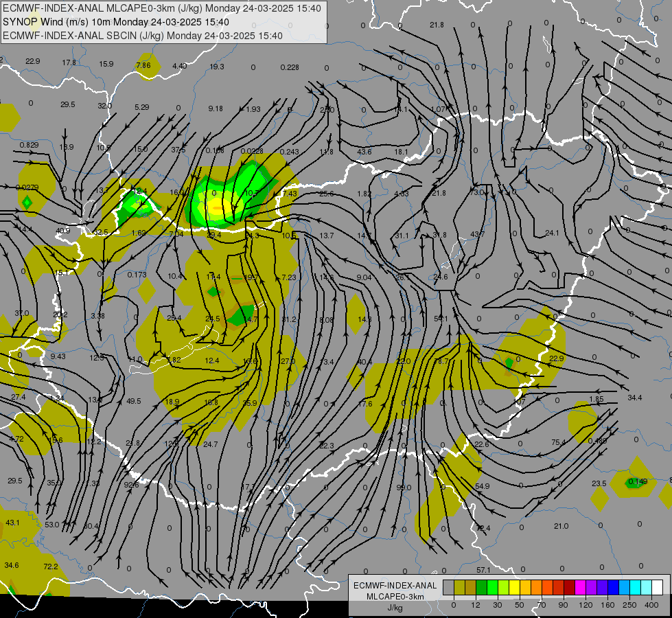The image size is (672, 618).
Task: Click the map value 72.2
Action: coord(51,566)
